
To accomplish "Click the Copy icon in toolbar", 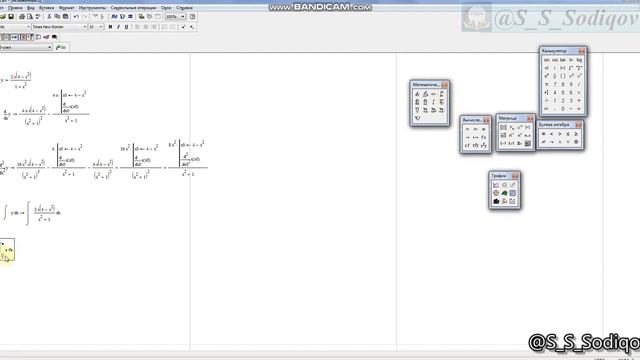I will point(57,17).
